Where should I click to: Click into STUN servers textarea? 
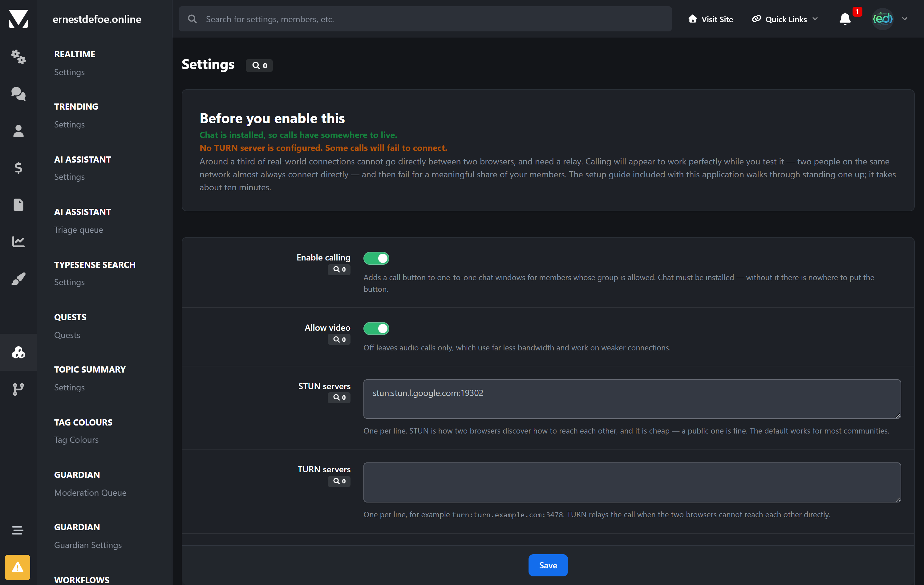click(x=632, y=399)
